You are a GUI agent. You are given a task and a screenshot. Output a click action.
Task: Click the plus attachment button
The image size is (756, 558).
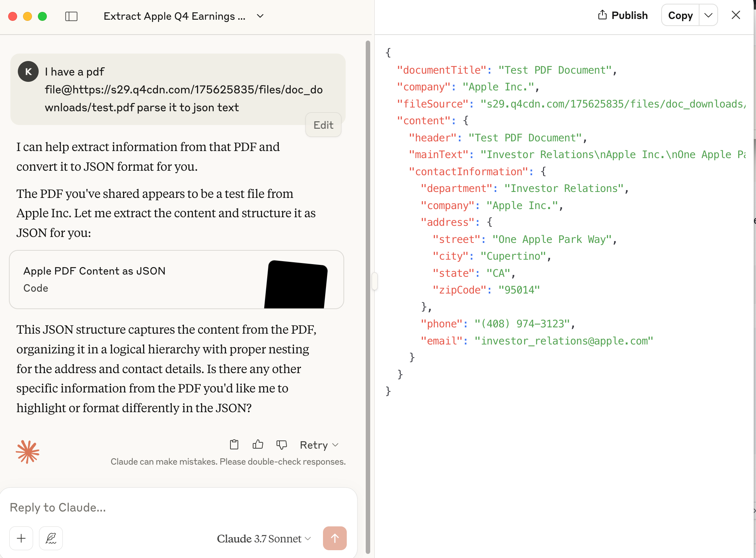click(x=21, y=538)
